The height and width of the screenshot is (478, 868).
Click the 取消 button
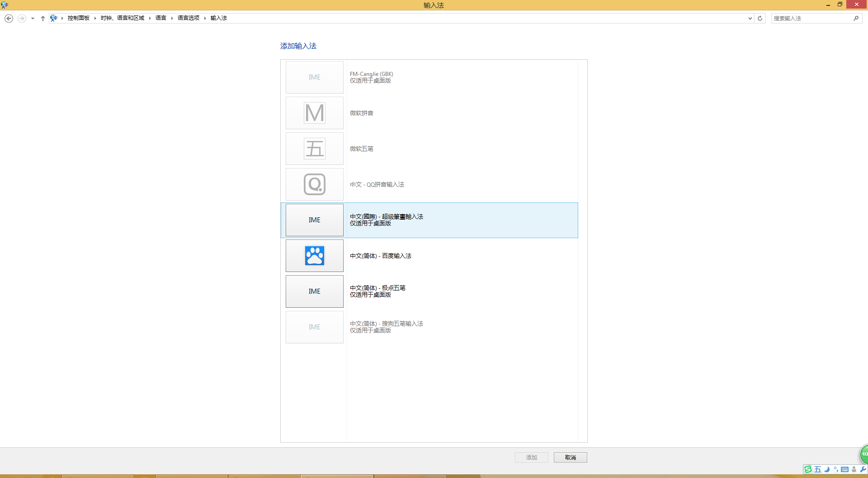(571, 458)
